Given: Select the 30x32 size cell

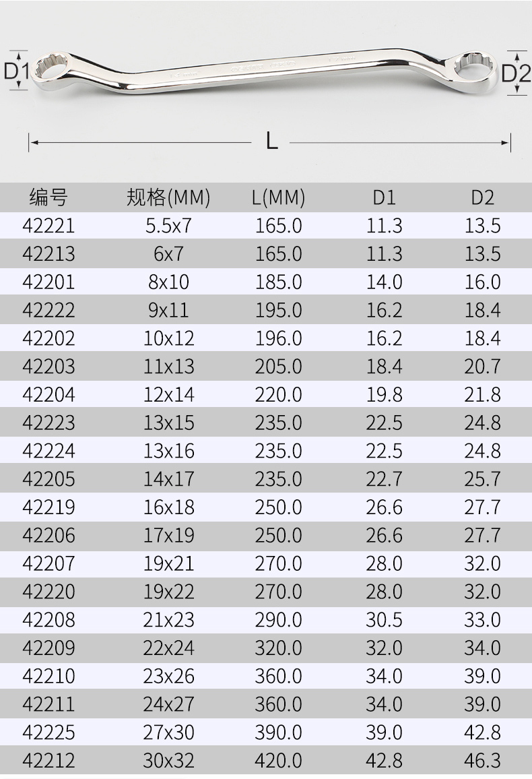Looking at the screenshot, I should coord(168,761).
